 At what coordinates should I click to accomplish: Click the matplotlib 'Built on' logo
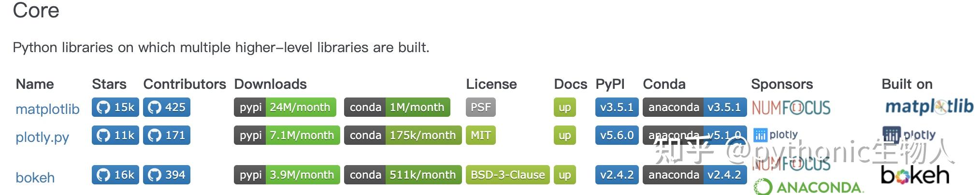point(928,106)
